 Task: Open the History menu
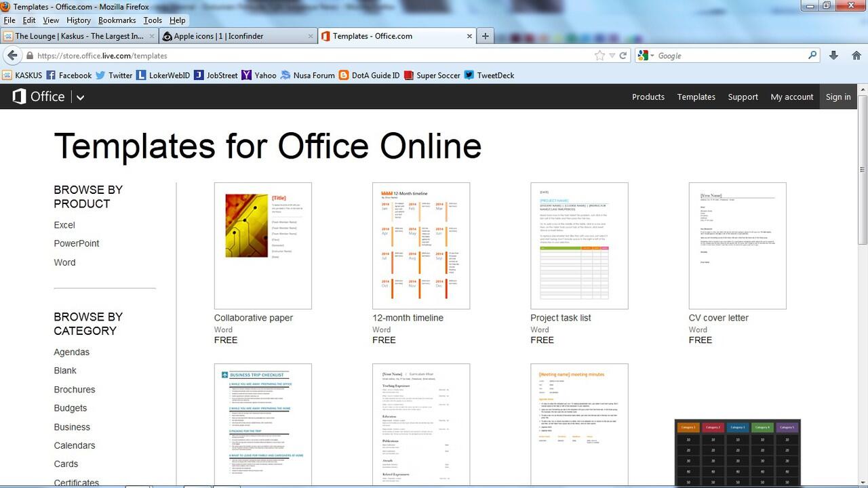79,20
